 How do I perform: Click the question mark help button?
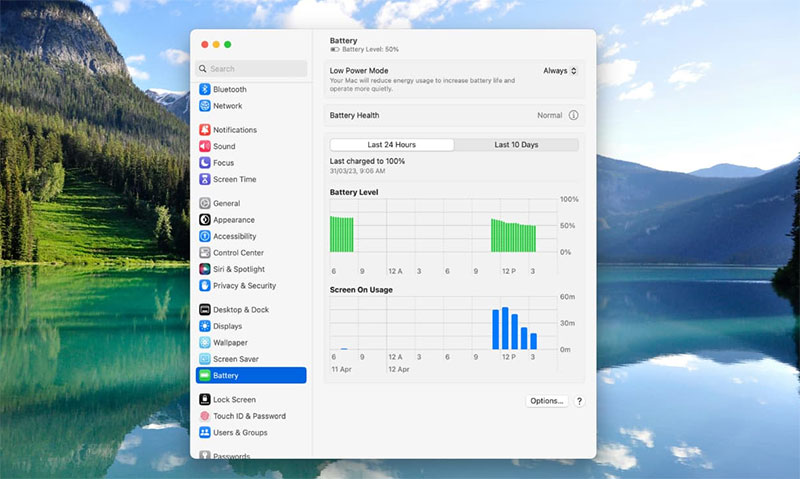(579, 401)
